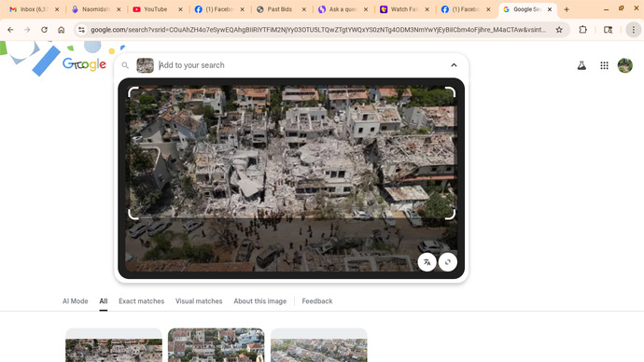Screen dimensions: 644x362
Task: Close the Gmail Inbox tab
Action: (x=57, y=9)
